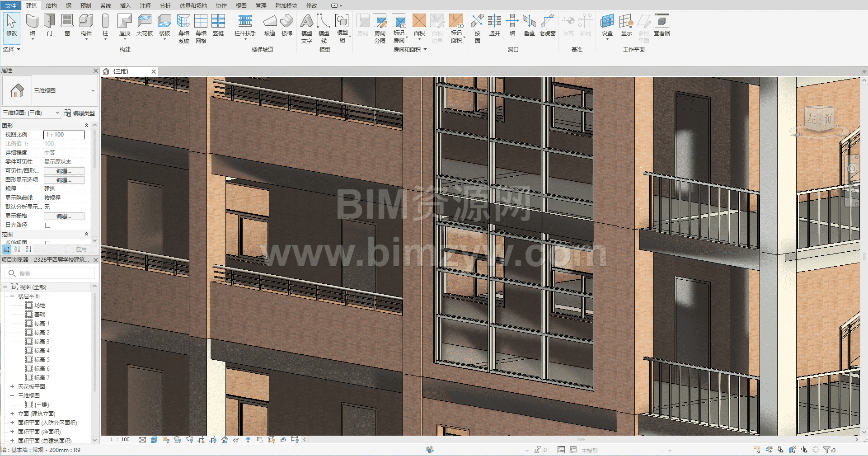Select the 垂直 (Vertical) opening tool
Screen dimensions: 868x456
[x=529, y=25]
